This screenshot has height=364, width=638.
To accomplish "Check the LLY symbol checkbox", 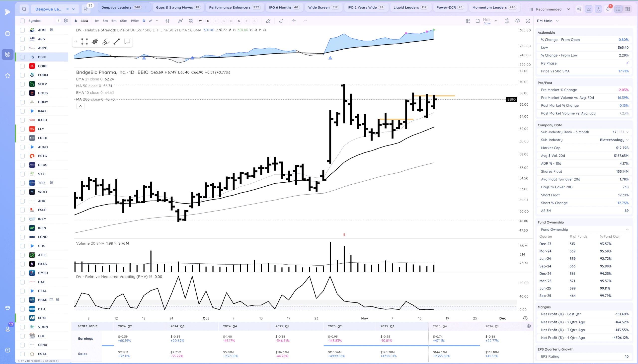I will click(22, 129).
